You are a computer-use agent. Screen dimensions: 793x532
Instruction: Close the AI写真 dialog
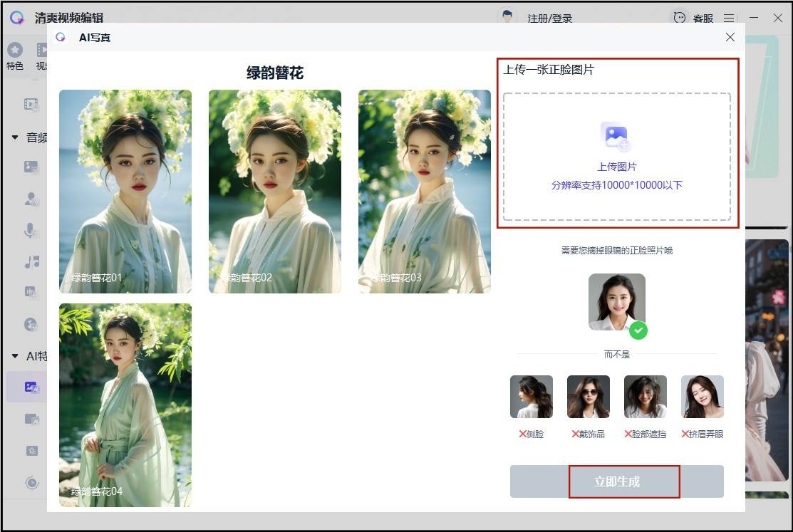click(x=730, y=37)
